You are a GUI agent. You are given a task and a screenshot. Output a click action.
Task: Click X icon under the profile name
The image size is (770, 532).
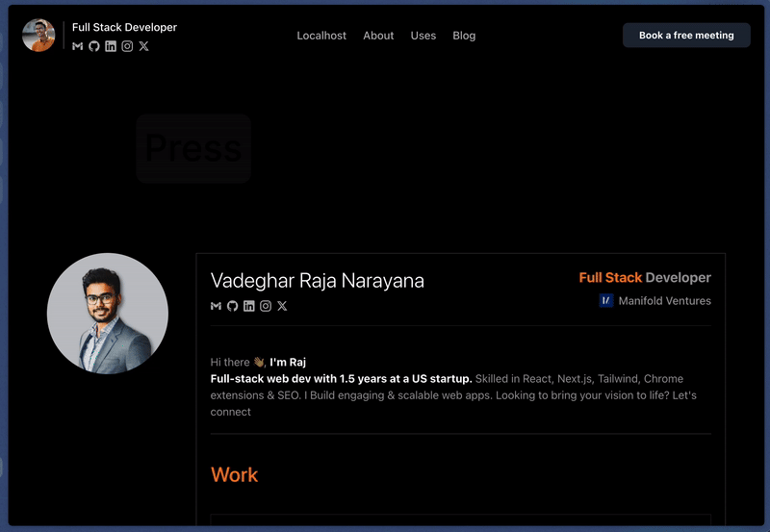pyautogui.click(x=282, y=306)
